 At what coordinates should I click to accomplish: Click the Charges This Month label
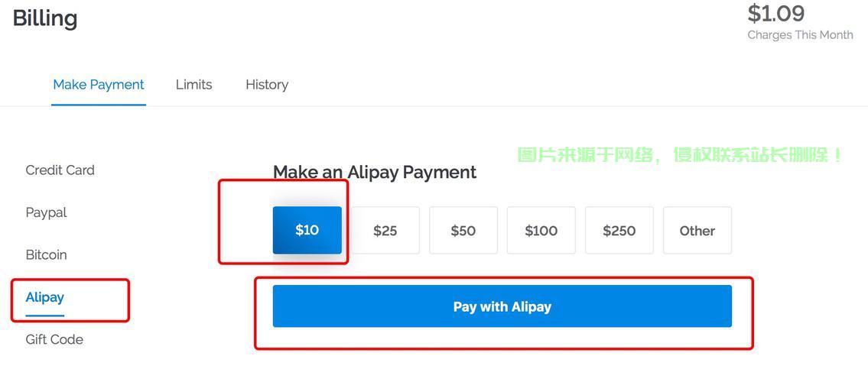coord(800,35)
